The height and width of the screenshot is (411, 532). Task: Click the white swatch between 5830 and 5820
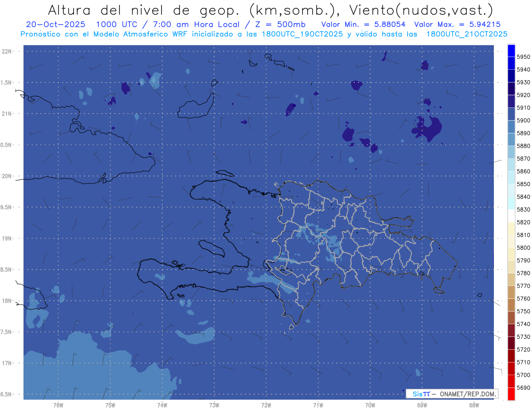point(511,215)
